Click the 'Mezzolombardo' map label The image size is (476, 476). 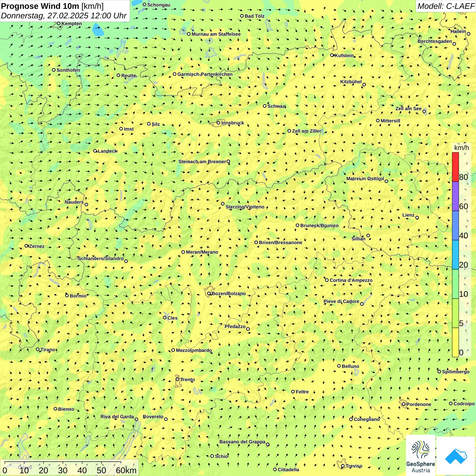pyautogui.click(x=194, y=350)
